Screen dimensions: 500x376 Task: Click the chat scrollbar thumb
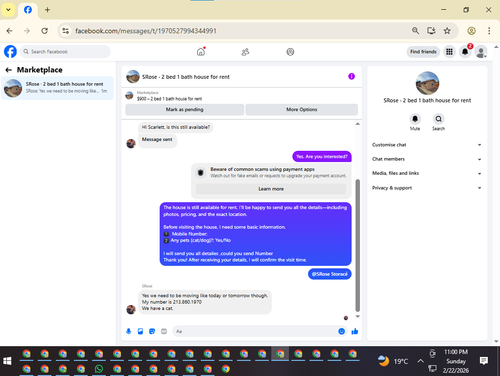357,245
